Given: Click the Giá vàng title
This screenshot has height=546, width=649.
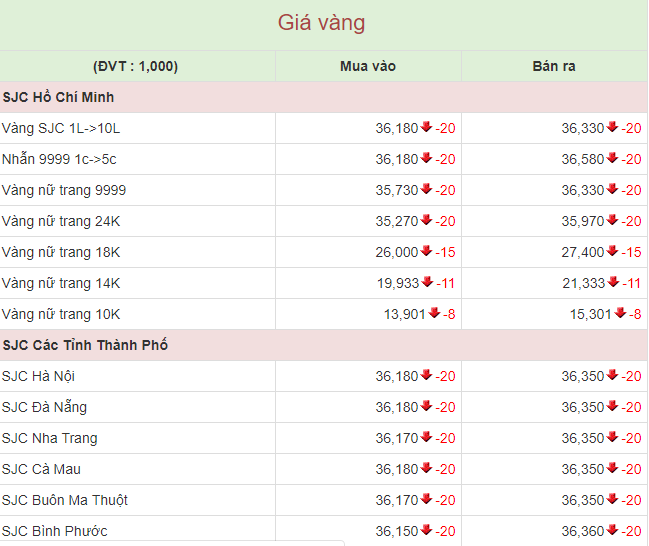Looking at the screenshot, I should coord(321,23).
